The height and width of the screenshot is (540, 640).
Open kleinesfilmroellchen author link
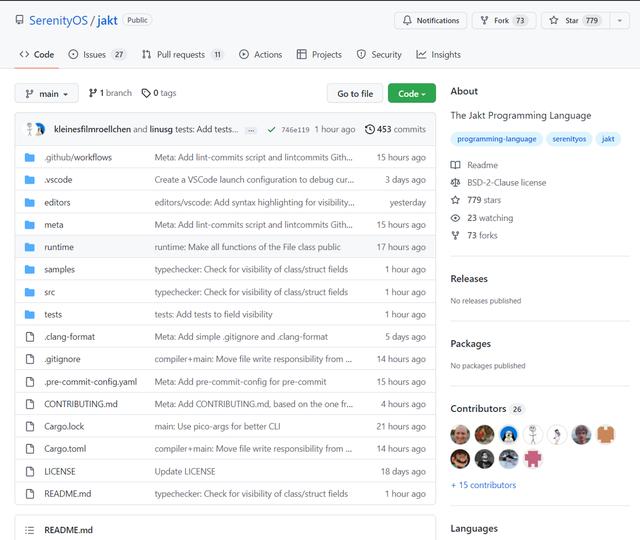(x=93, y=129)
